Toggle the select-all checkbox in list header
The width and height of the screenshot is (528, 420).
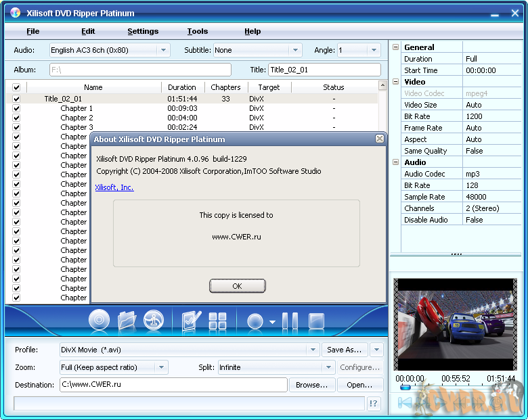pos(16,87)
